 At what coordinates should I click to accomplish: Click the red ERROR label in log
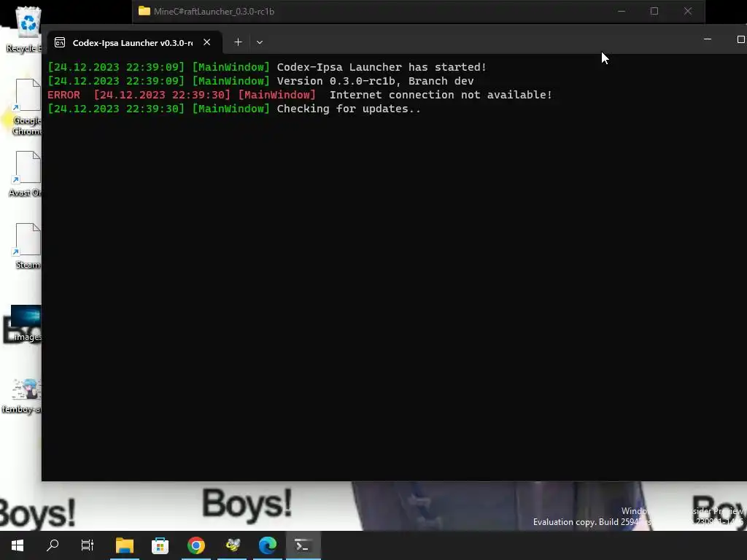point(64,95)
